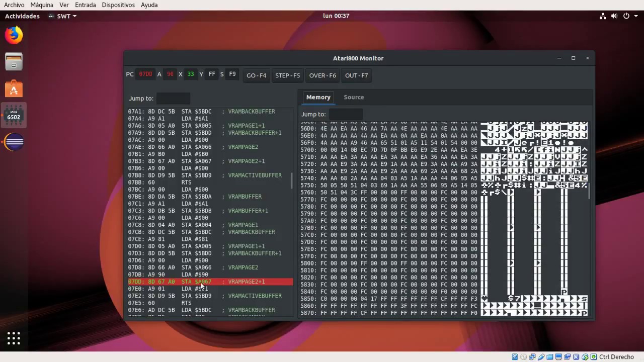Click the OUT - F7 button
This screenshot has height=362, width=644.
tap(357, 75)
